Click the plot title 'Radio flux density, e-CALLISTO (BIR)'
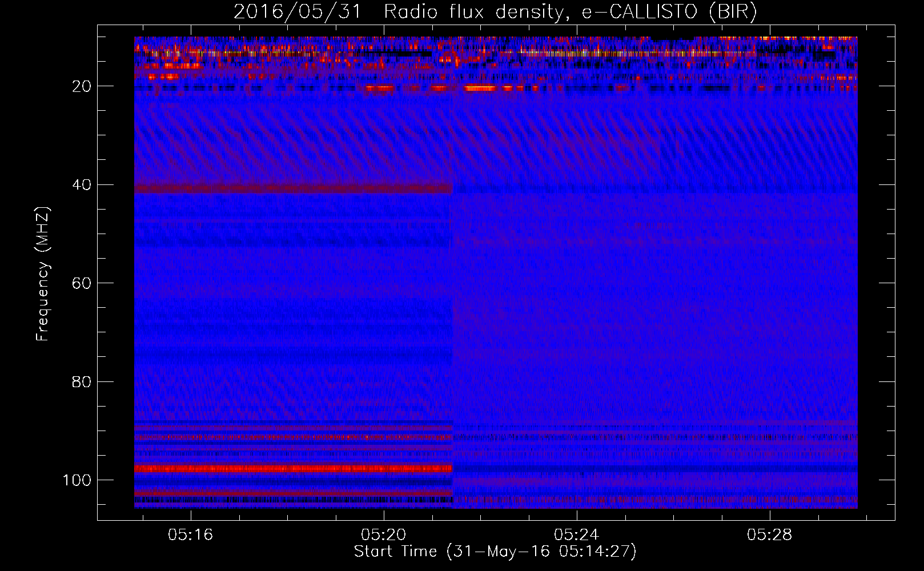This screenshot has width=924, height=571. 570,11
